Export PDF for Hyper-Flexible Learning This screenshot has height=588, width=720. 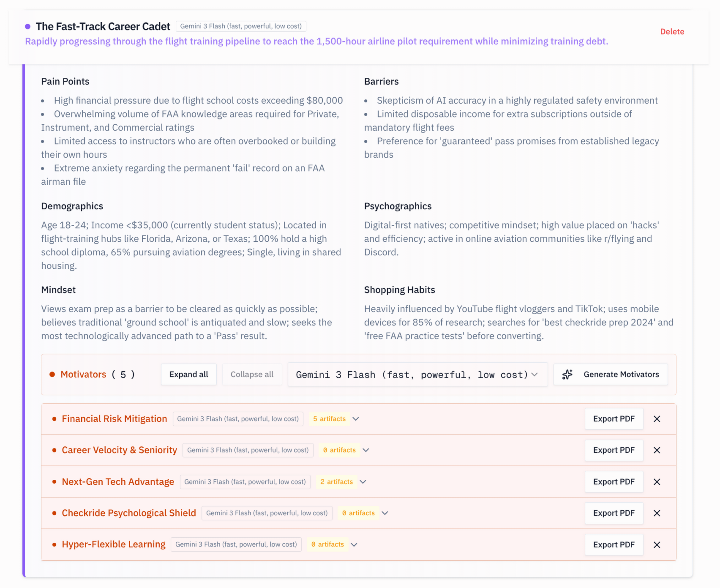tap(614, 545)
